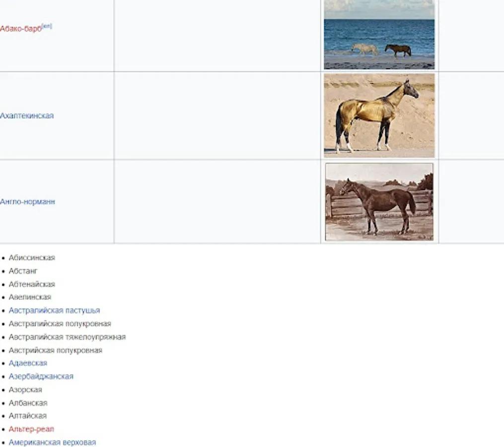Select the Абтенайская list entry
The height and width of the screenshot is (447, 504).
coord(32,284)
